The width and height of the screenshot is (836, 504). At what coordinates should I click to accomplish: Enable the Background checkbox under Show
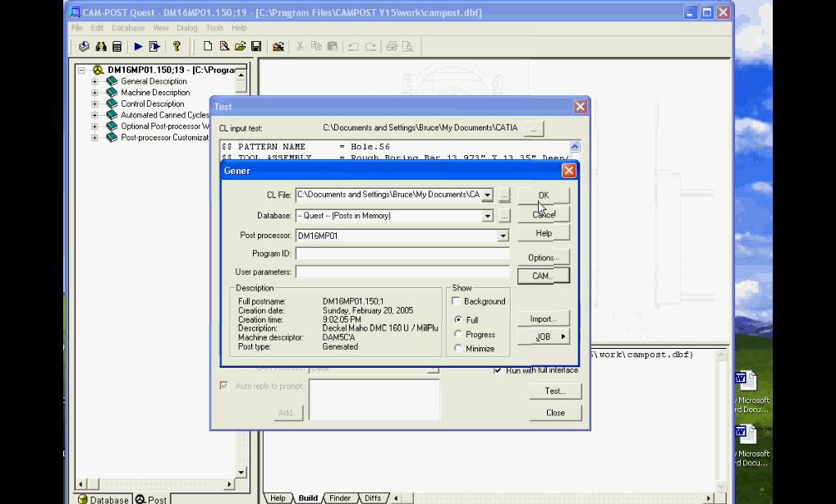click(456, 301)
